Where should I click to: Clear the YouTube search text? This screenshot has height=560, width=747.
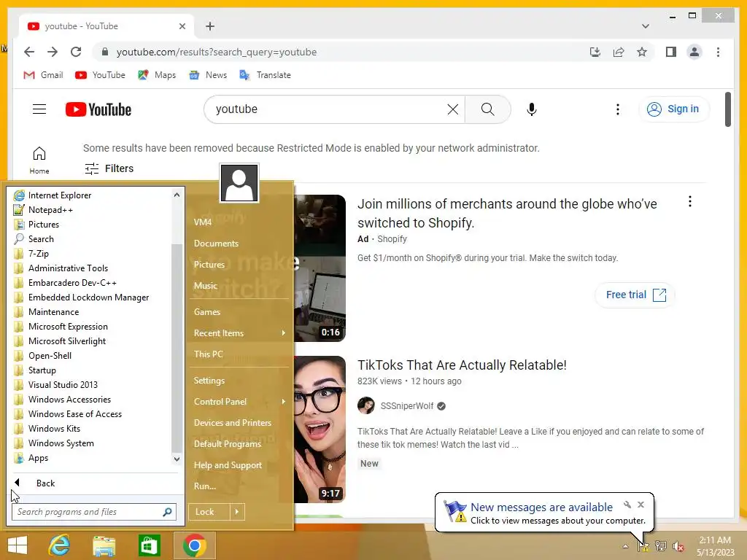click(452, 109)
